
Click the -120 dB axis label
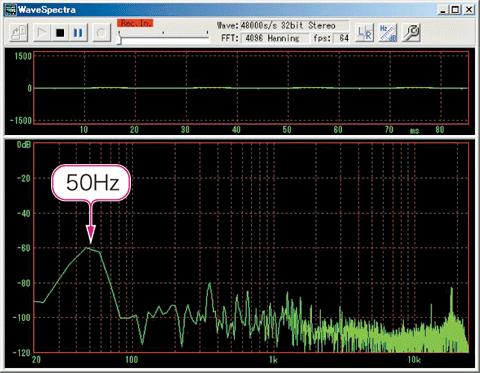click(x=22, y=352)
